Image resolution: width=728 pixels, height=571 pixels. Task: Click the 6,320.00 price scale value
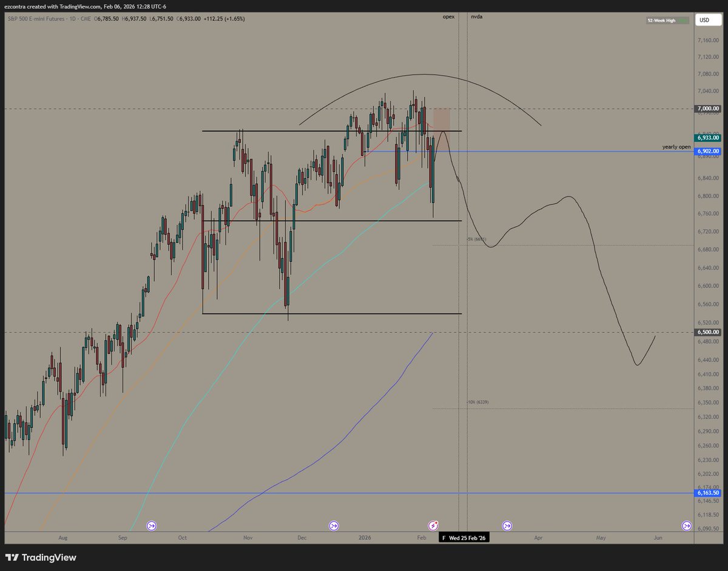click(x=707, y=417)
